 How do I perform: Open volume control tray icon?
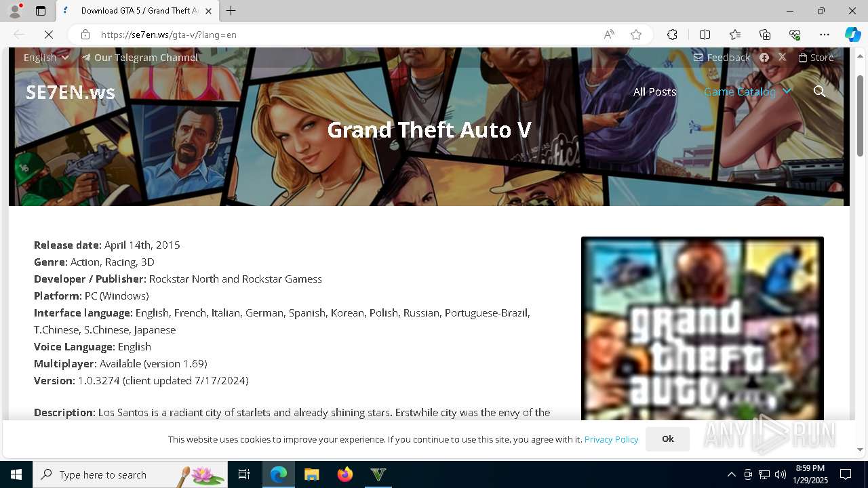point(781,474)
